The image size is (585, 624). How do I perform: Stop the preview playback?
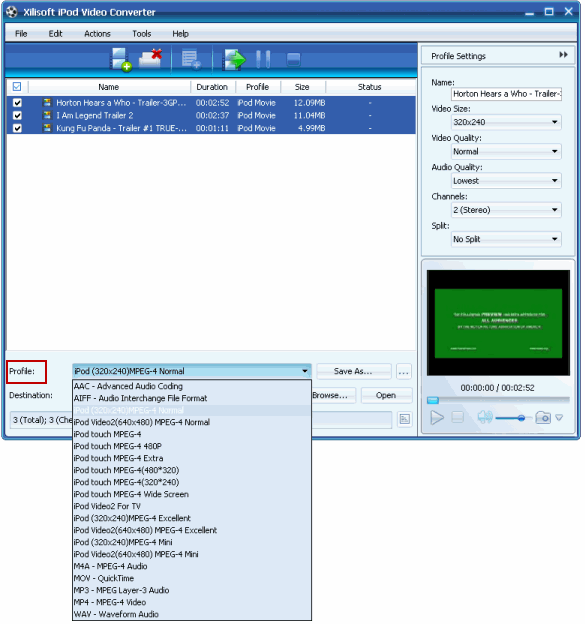458,417
